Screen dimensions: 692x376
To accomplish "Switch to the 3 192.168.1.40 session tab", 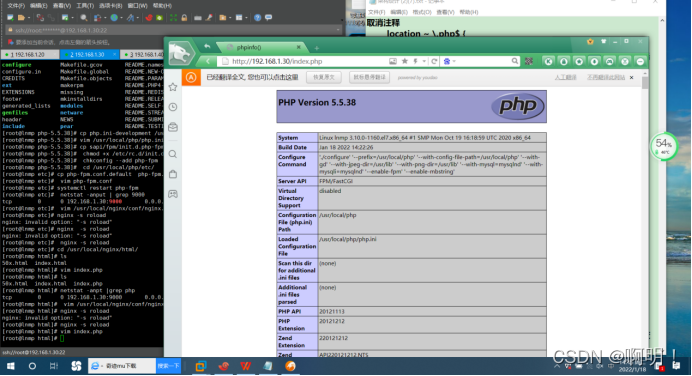I will [142, 54].
